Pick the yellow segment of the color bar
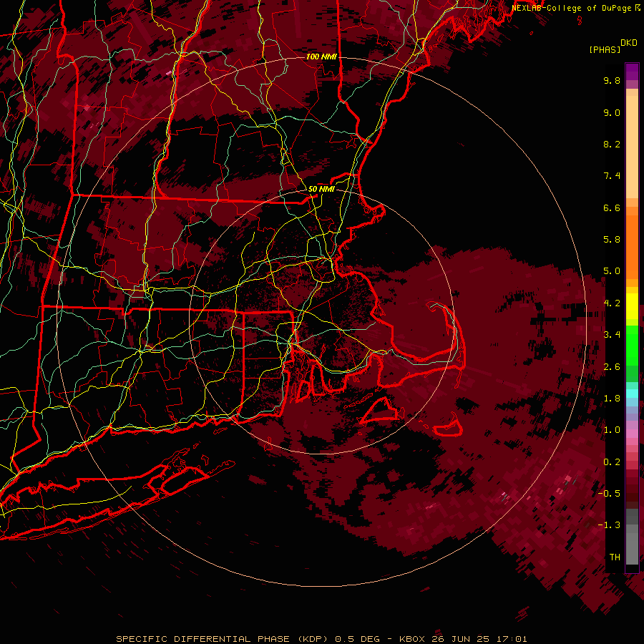Image resolution: width=644 pixels, height=644 pixels. (632, 306)
